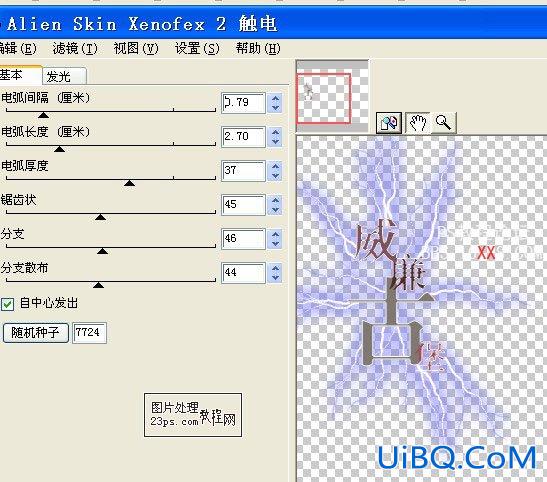
Task: Increase 电弧厚度 with the up arrow
Action: (x=275, y=166)
